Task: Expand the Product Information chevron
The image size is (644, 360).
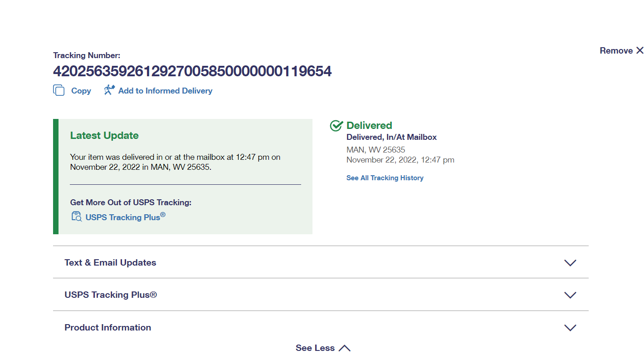Action: tap(570, 328)
